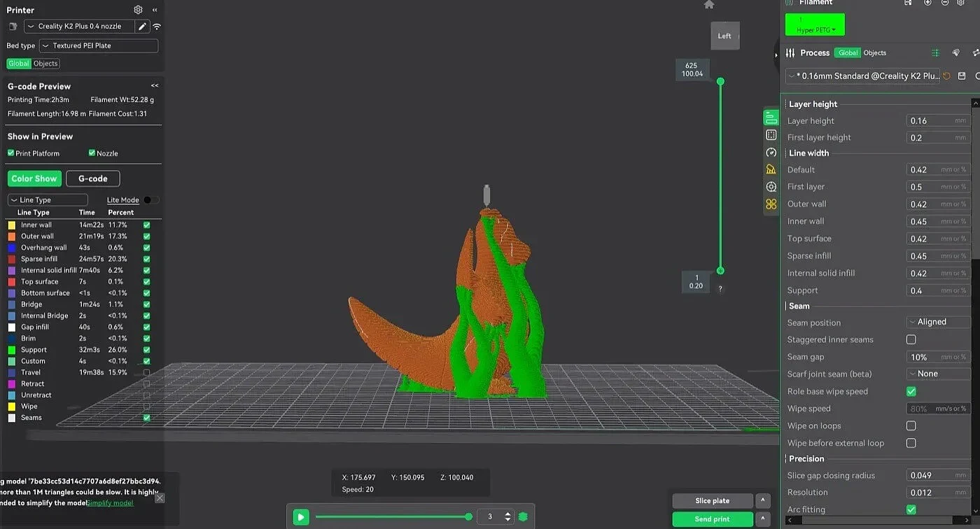Image resolution: width=980 pixels, height=529 pixels.
Task: Follow the Simplify model link
Action: coord(110,502)
